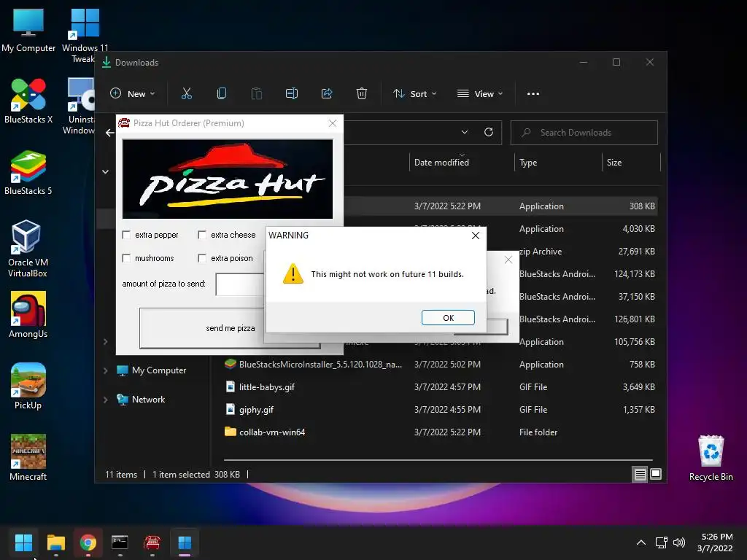747x560 pixels.
Task: Open the See more ellipsis menu
Action: (533, 94)
